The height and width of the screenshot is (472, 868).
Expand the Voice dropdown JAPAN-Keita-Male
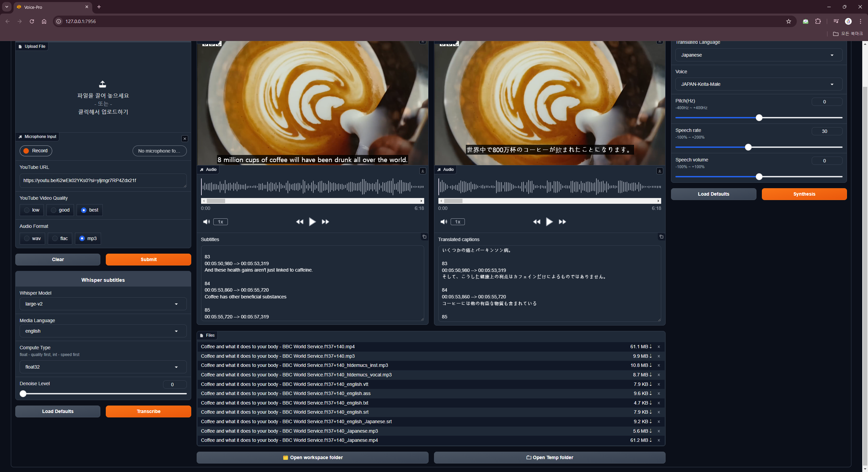(x=758, y=84)
